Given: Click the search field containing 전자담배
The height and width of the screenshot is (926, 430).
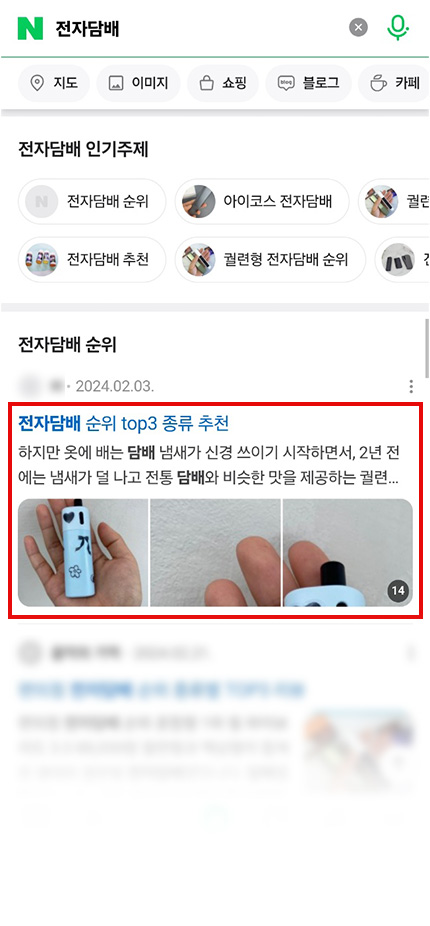Looking at the screenshot, I should coord(198,28).
